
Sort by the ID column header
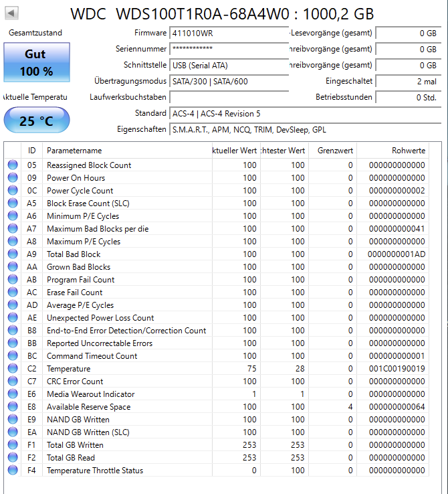[x=31, y=151]
